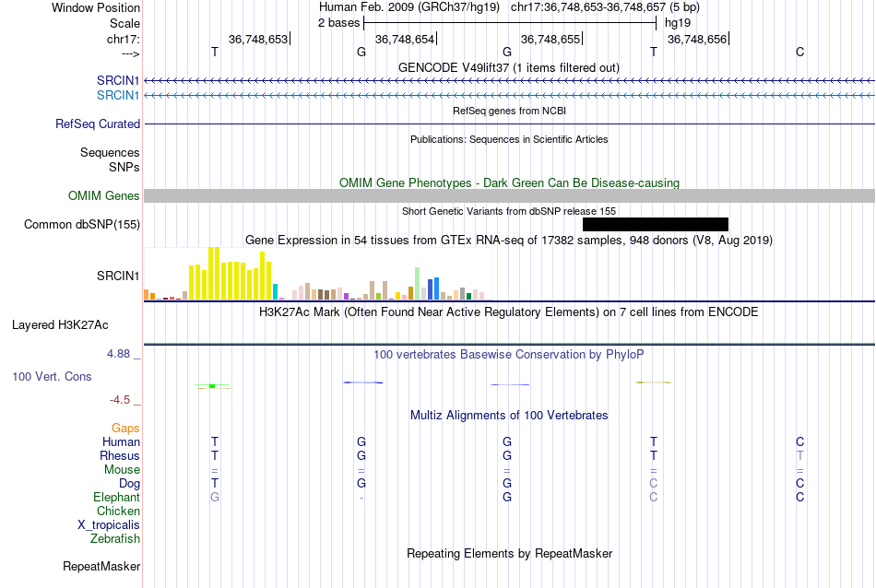Click the OMIM Genes label
The width and height of the screenshot is (876, 588).
[x=104, y=196]
